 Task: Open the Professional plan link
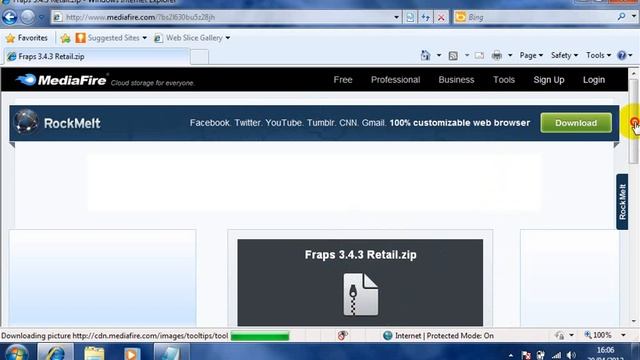point(395,80)
